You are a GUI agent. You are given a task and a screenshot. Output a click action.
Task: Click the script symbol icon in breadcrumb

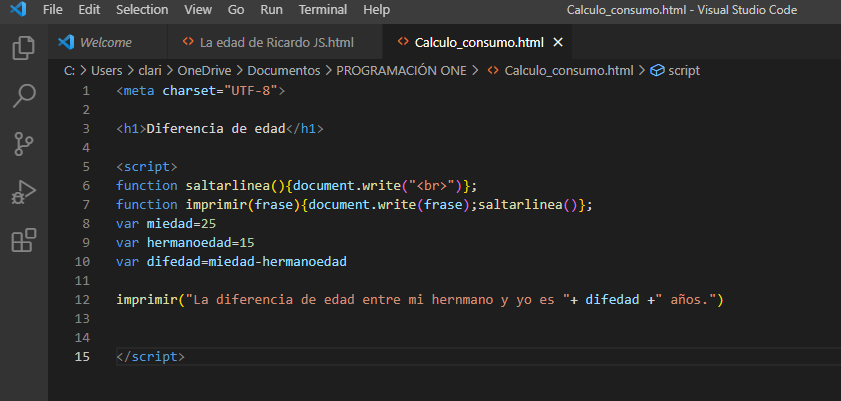pos(657,71)
